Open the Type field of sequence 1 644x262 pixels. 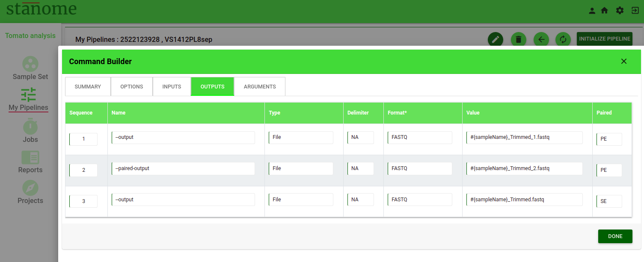click(301, 137)
